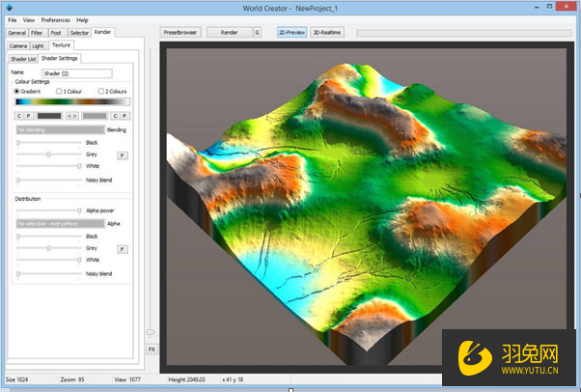
Task: Click the swap colours button between swatches
Action: [x=72, y=116]
